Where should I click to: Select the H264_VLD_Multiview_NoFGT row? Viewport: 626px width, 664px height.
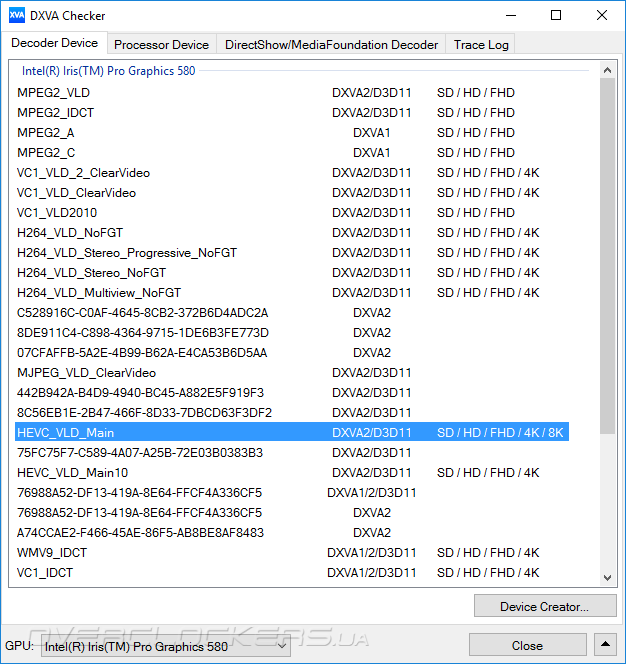tap(292, 293)
